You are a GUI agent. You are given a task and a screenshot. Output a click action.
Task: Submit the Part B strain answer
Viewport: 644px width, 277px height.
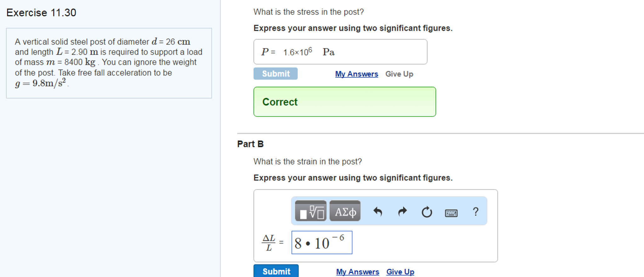(x=276, y=271)
